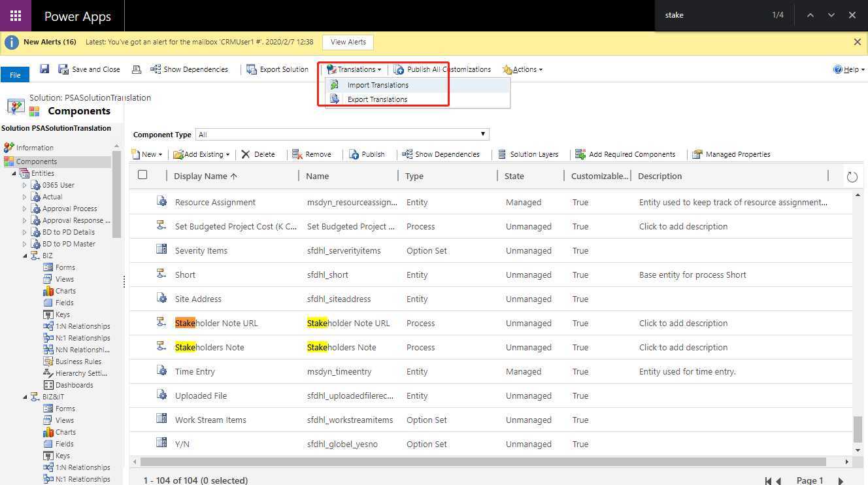Open the Component Type dropdown
Screen dimensions: 868x485
pos(342,135)
